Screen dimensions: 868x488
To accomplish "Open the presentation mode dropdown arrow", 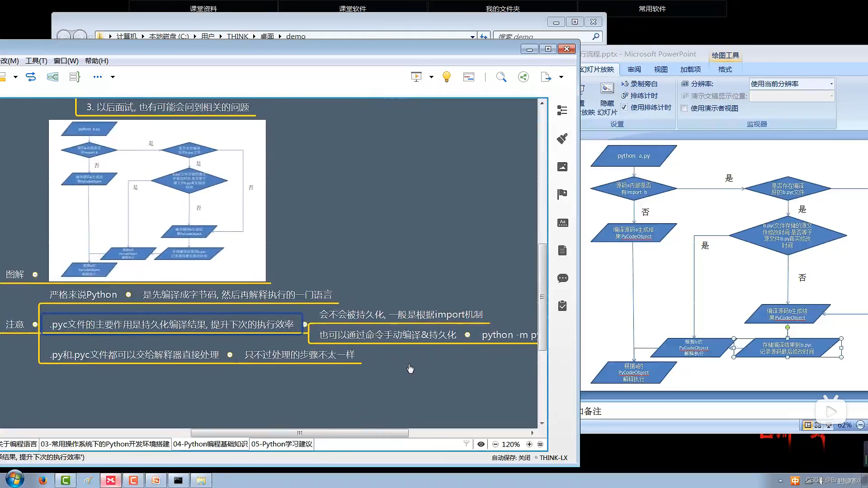I will [431, 77].
